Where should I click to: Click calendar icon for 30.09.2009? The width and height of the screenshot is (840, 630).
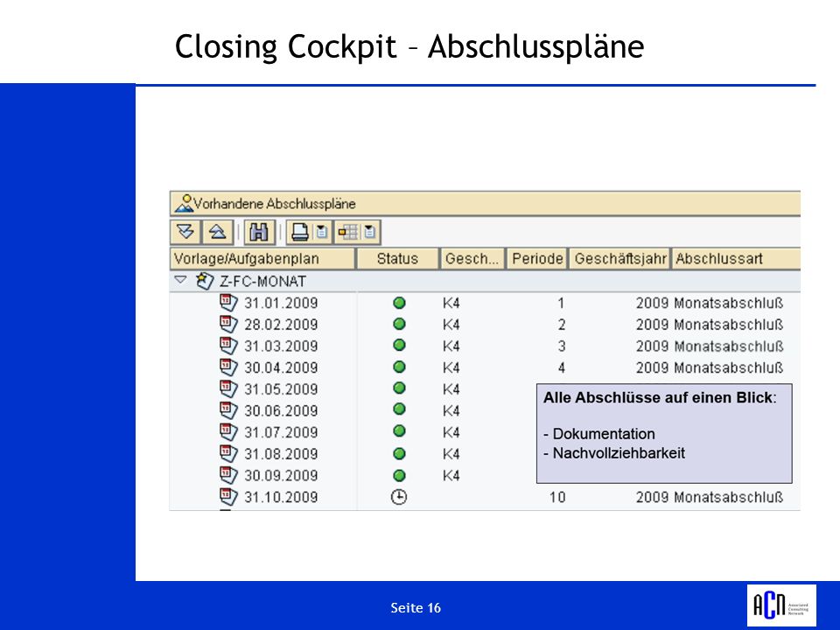tap(228, 474)
